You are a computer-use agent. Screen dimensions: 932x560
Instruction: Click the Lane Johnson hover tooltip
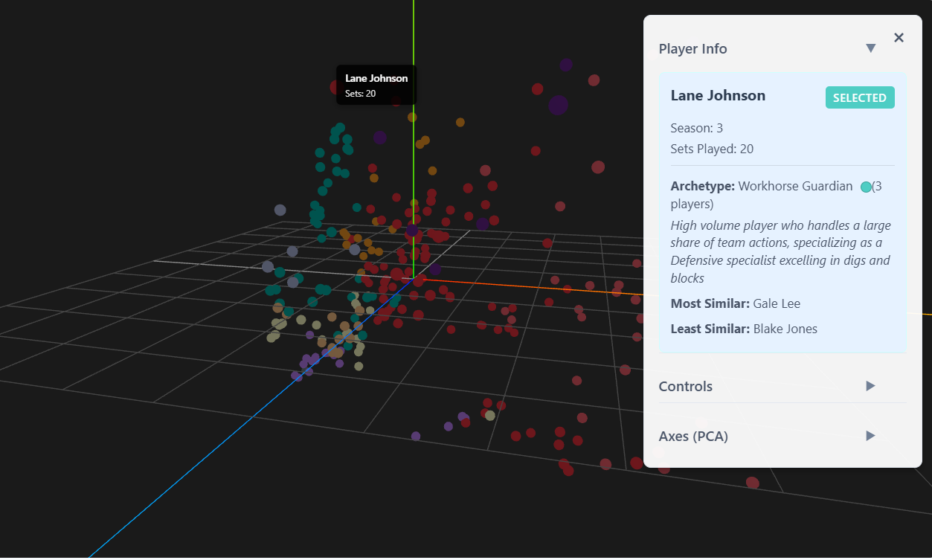tap(376, 84)
